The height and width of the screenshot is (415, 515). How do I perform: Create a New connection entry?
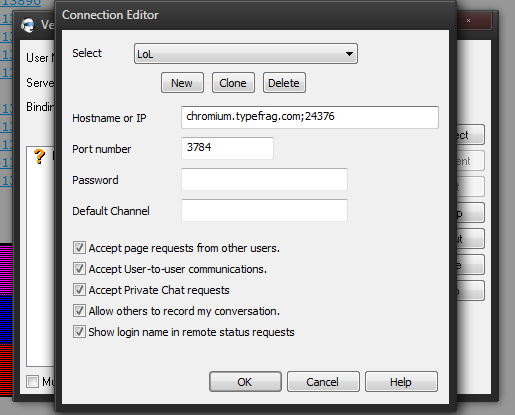182,83
